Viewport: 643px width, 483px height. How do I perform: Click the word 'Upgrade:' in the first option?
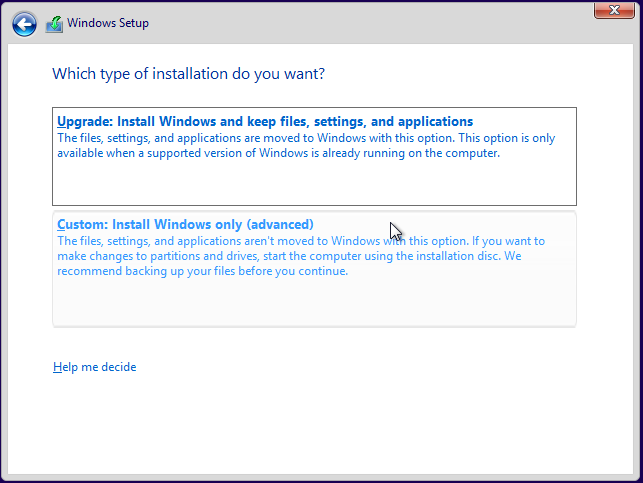(85, 122)
